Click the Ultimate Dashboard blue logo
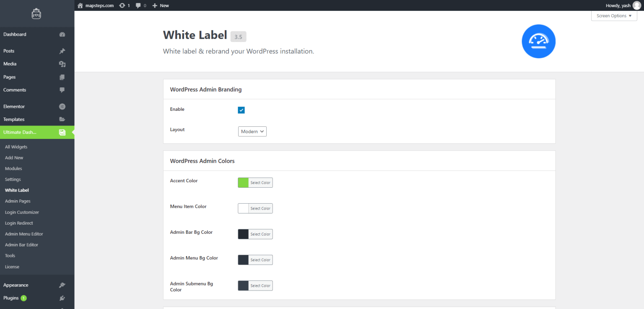The width and height of the screenshot is (644, 309). pos(538,41)
